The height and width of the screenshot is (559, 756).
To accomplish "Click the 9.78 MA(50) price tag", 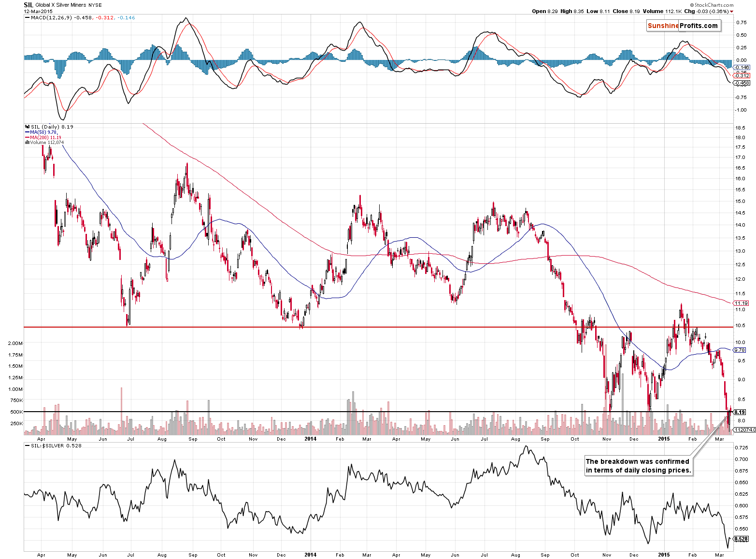I will point(740,350).
